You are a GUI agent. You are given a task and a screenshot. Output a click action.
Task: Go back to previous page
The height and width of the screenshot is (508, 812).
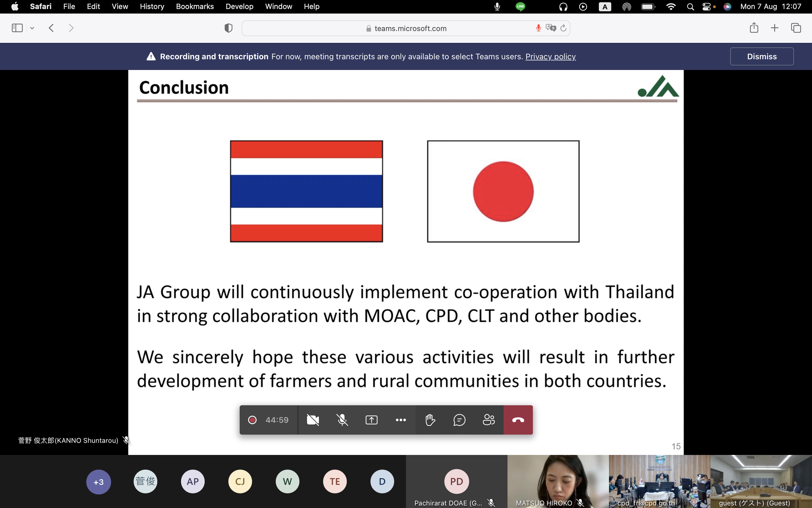tap(51, 28)
